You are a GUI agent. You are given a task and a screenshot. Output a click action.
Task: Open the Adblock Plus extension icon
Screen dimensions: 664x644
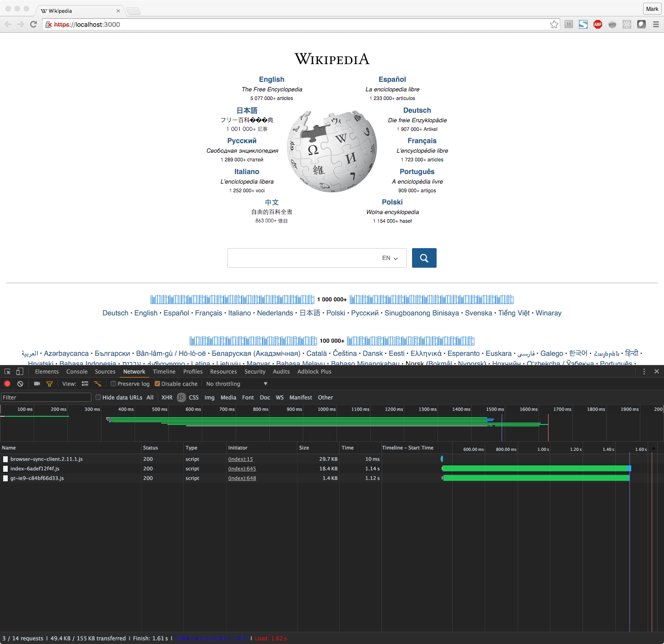point(598,25)
